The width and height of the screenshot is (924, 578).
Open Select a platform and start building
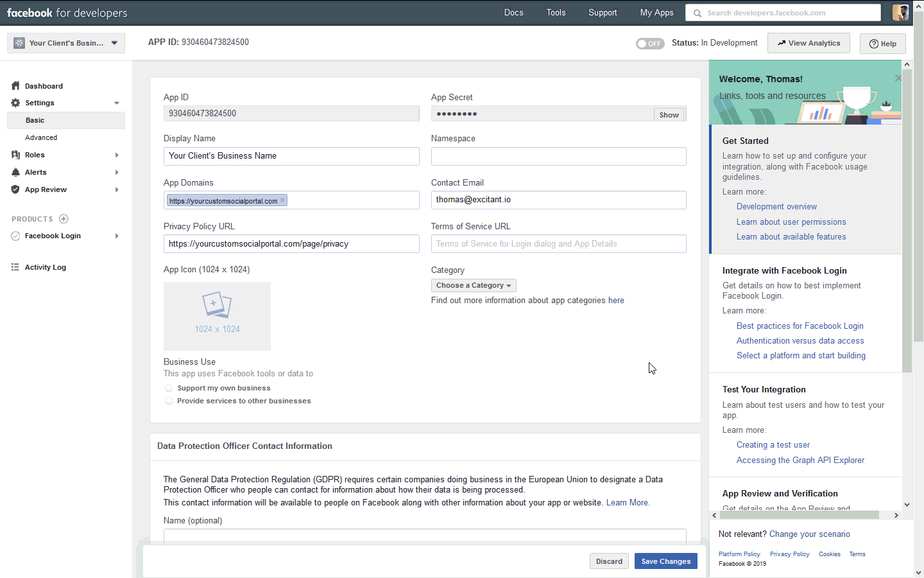point(801,356)
